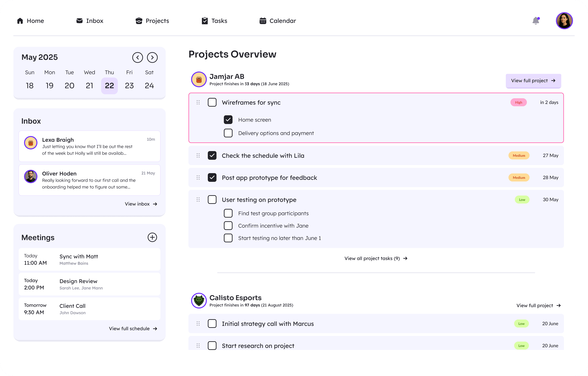
Task: Click Calisto Esports project logo
Action: [x=199, y=301]
